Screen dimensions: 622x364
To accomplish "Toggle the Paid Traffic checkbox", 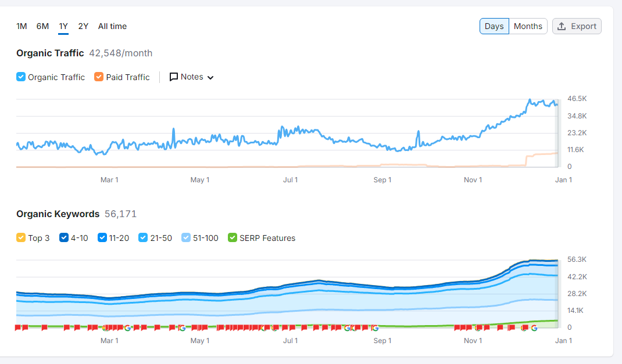I will (99, 77).
